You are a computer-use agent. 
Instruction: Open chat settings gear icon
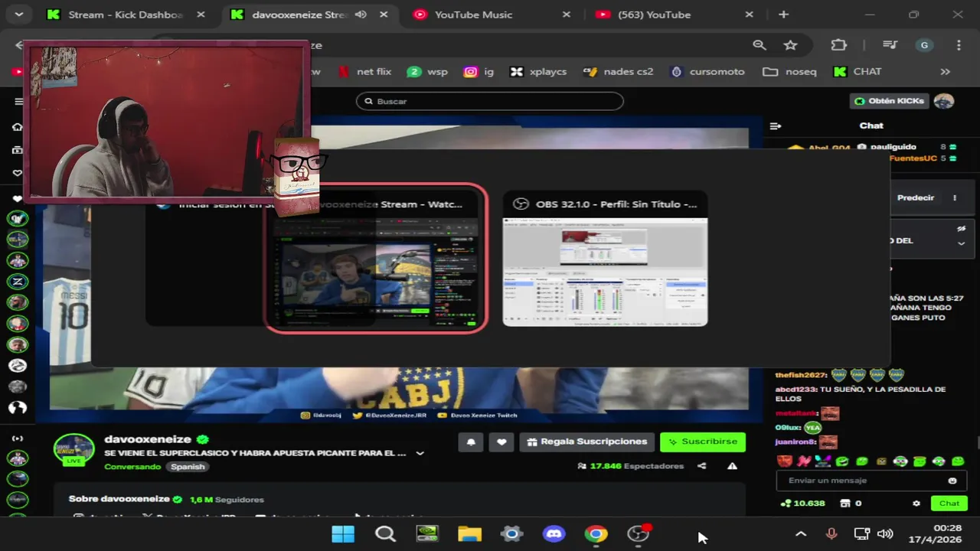point(916,504)
